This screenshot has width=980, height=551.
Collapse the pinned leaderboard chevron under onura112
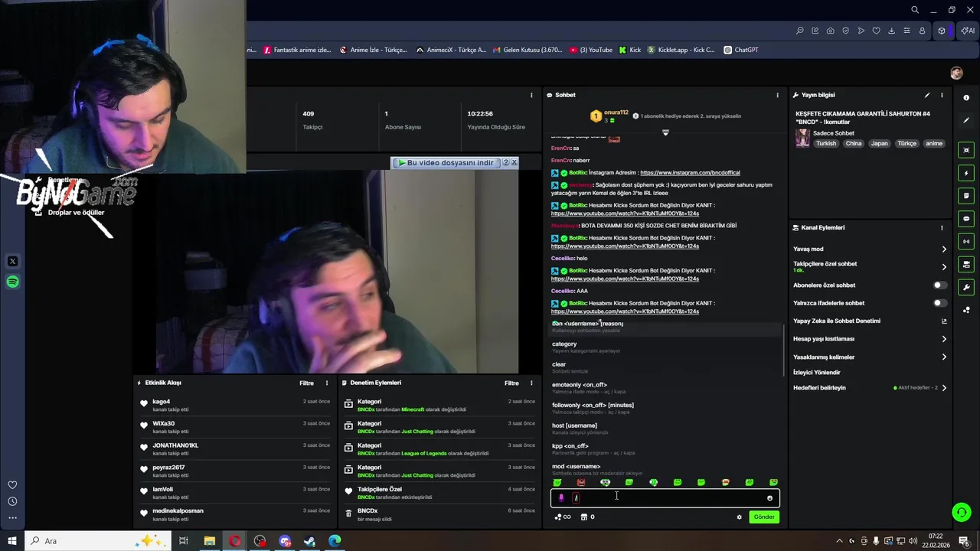[x=665, y=132]
